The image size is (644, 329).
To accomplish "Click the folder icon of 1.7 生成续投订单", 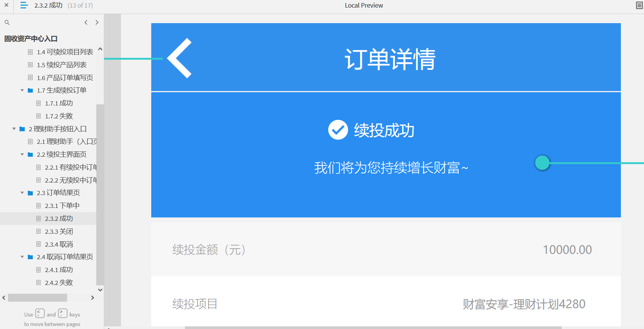I will coord(30,90).
